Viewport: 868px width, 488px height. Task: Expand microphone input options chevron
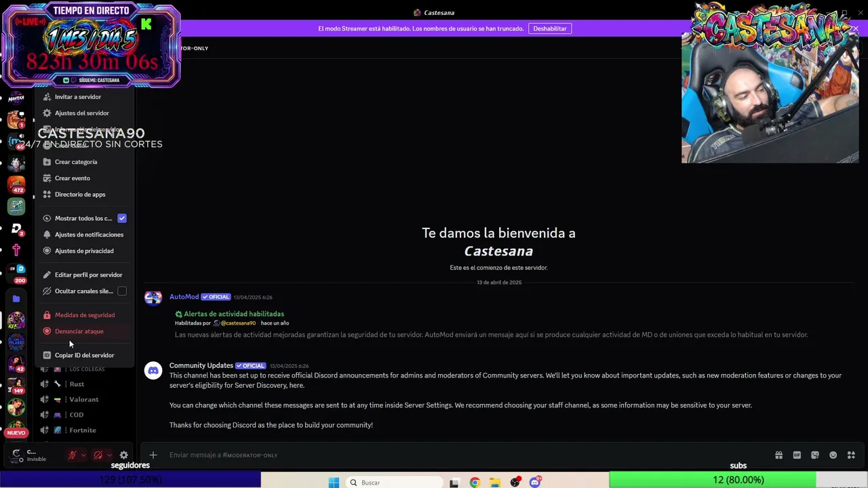click(83, 455)
